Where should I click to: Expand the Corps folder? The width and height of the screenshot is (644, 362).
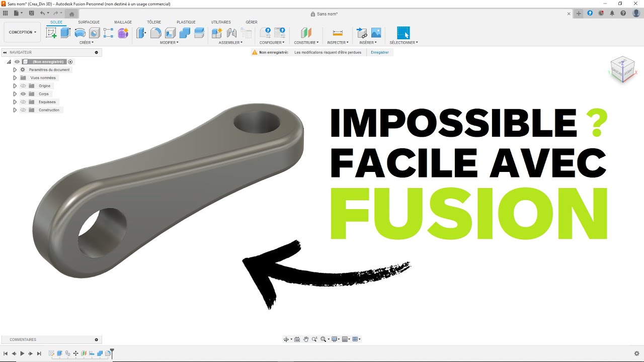(x=15, y=94)
